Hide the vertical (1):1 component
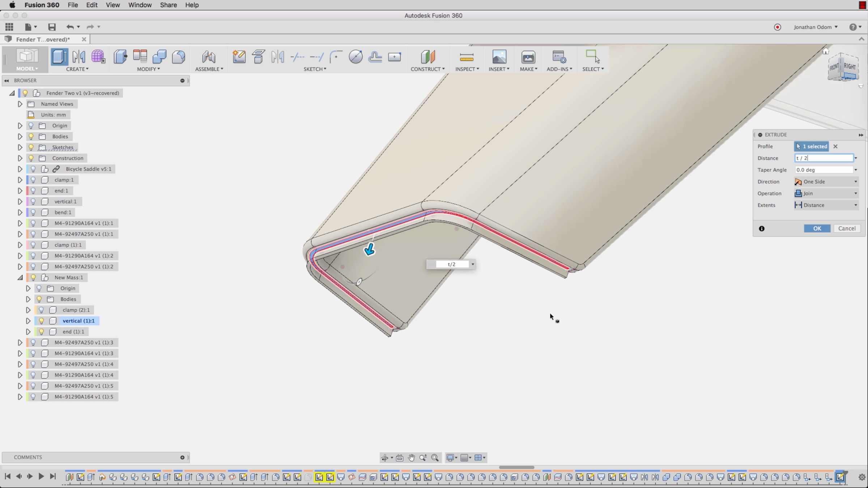This screenshot has height=488, width=868. coord(41,321)
